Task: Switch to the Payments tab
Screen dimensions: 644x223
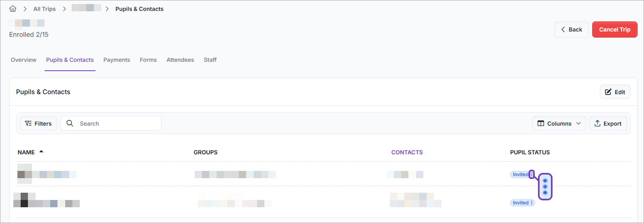Action: [117, 60]
